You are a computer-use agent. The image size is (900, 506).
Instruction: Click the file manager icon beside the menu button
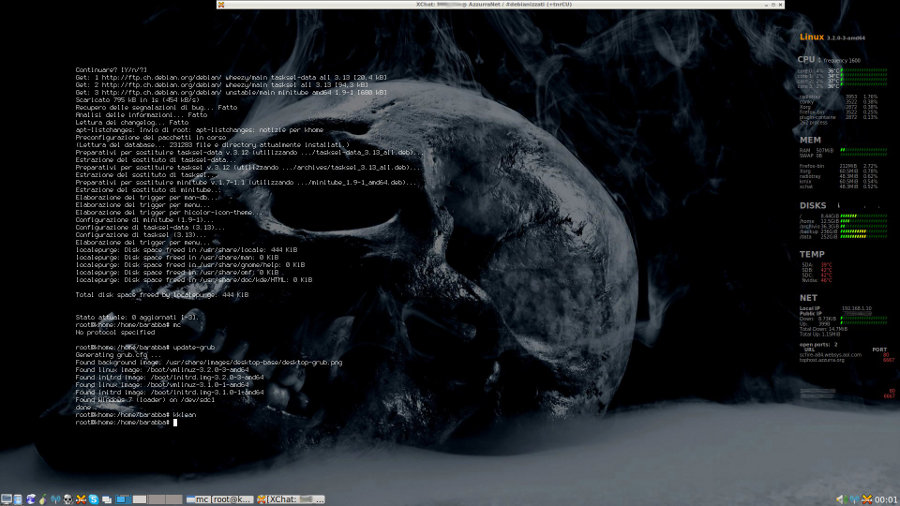(19, 499)
